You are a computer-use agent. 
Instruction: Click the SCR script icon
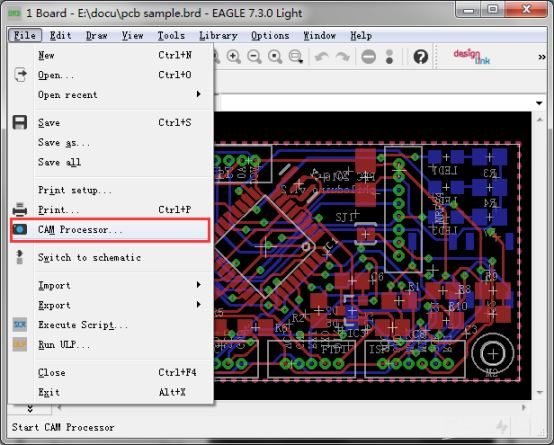coord(20,324)
